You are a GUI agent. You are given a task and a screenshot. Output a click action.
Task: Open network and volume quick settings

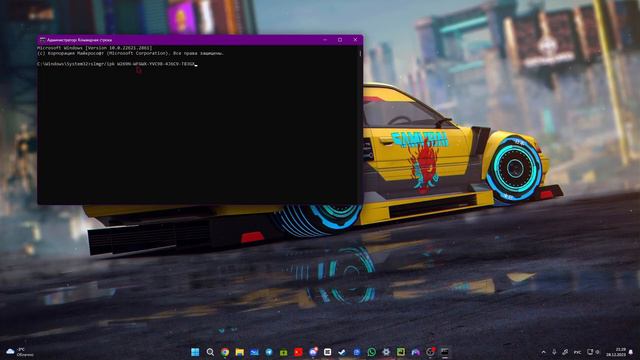click(x=593, y=352)
